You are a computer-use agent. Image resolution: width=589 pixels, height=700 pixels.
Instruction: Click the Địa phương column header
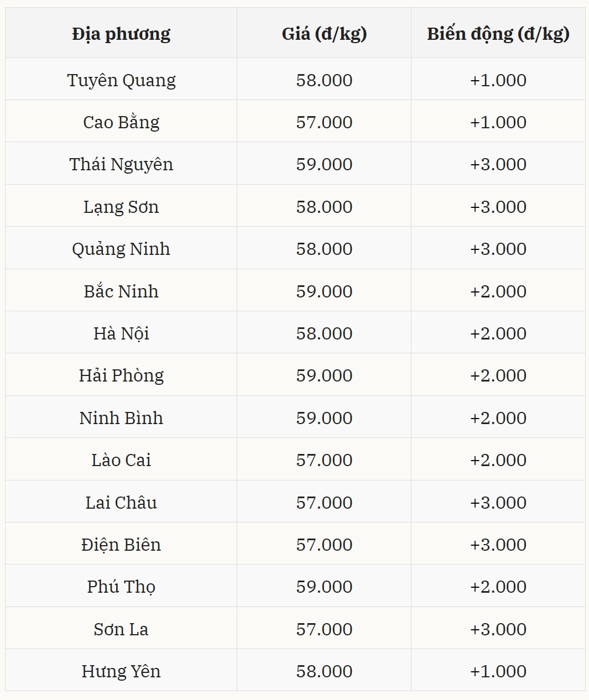pyautogui.click(x=121, y=34)
